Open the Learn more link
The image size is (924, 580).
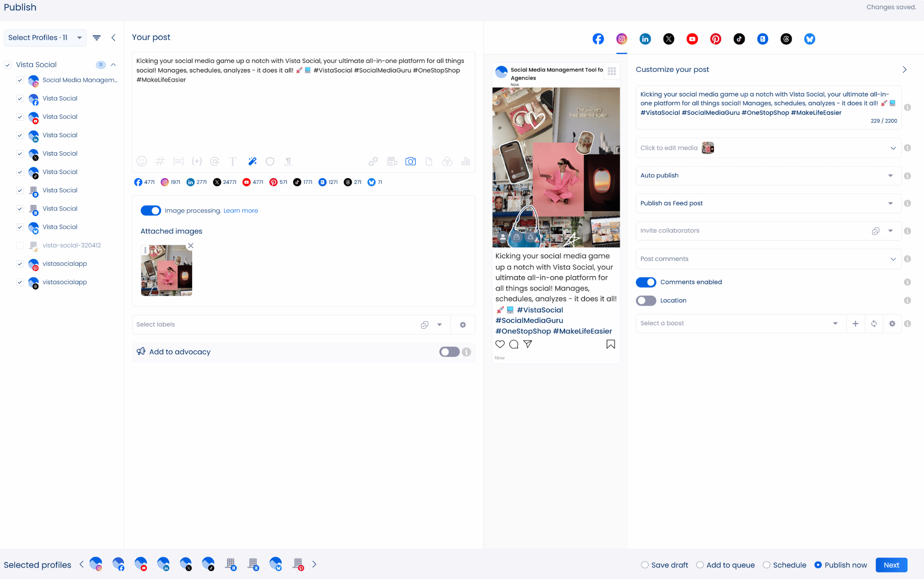click(x=241, y=210)
